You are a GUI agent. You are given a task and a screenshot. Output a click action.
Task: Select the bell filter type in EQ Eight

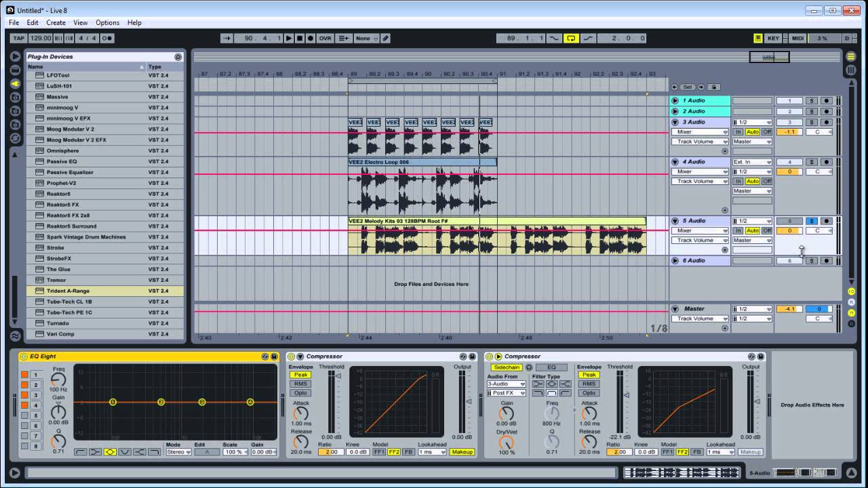(x=110, y=452)
